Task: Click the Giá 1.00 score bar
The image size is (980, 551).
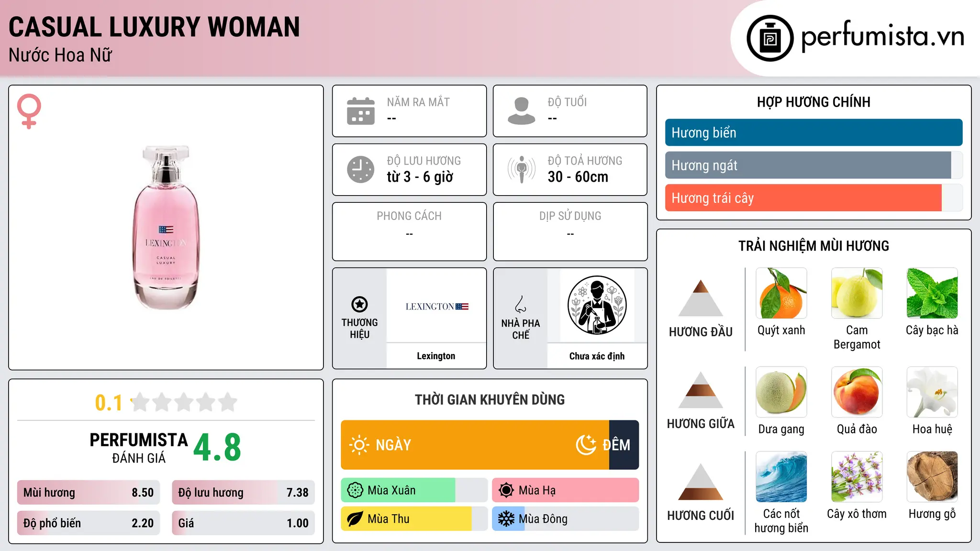Action: click(244, 523)
